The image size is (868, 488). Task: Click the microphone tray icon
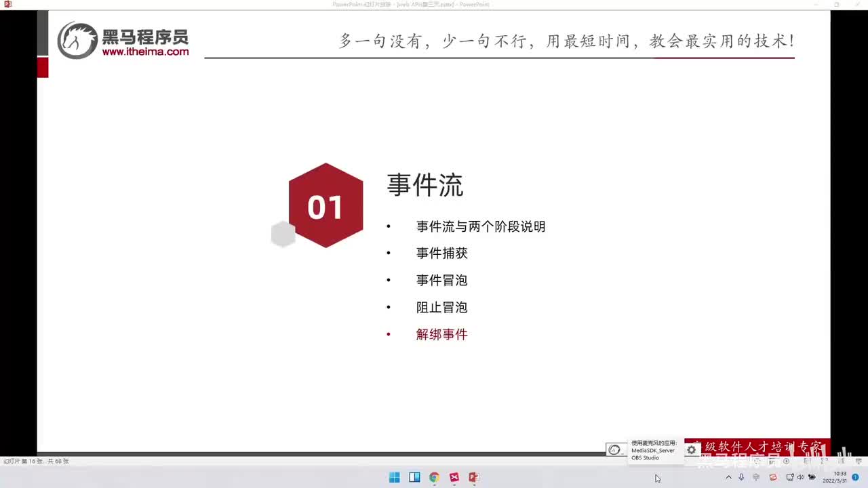point(741,477)
